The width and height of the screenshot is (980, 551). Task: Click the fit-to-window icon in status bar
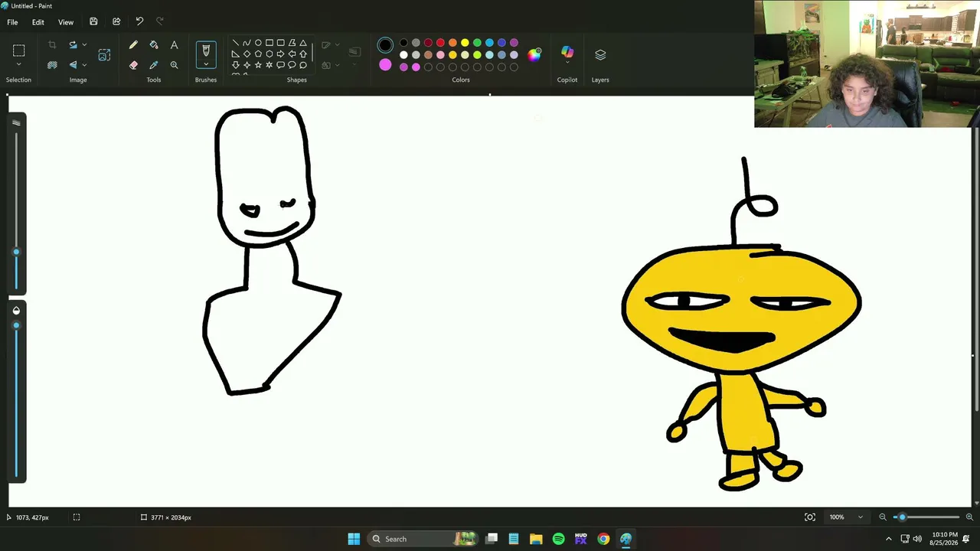pyautogui.click(x=810, y=517)
